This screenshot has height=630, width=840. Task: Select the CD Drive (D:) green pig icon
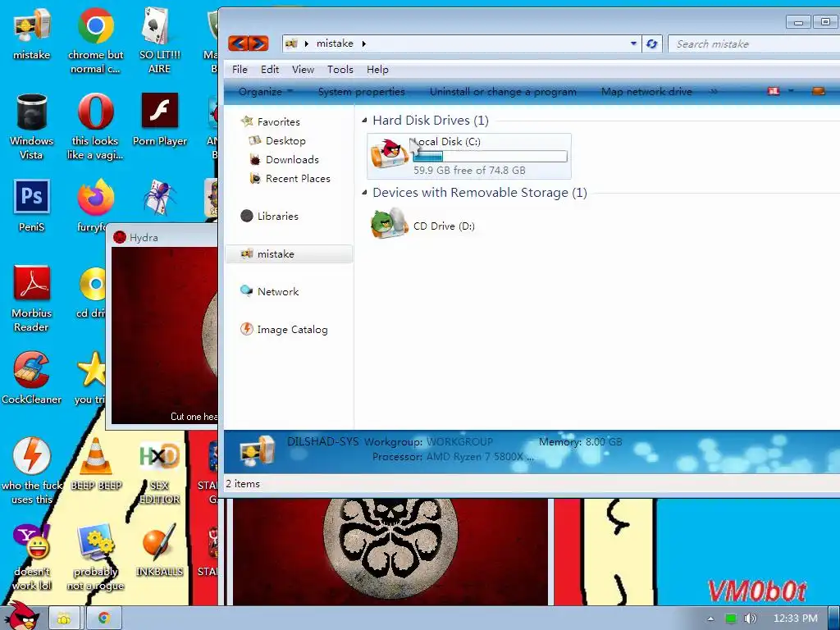coord(390,223)
